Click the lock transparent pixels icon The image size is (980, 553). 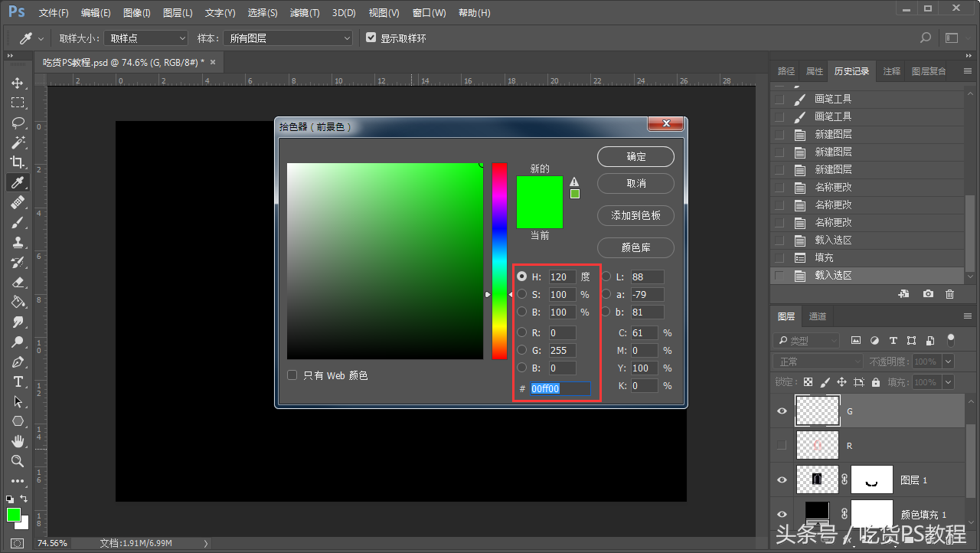click(x=808, y=382)
